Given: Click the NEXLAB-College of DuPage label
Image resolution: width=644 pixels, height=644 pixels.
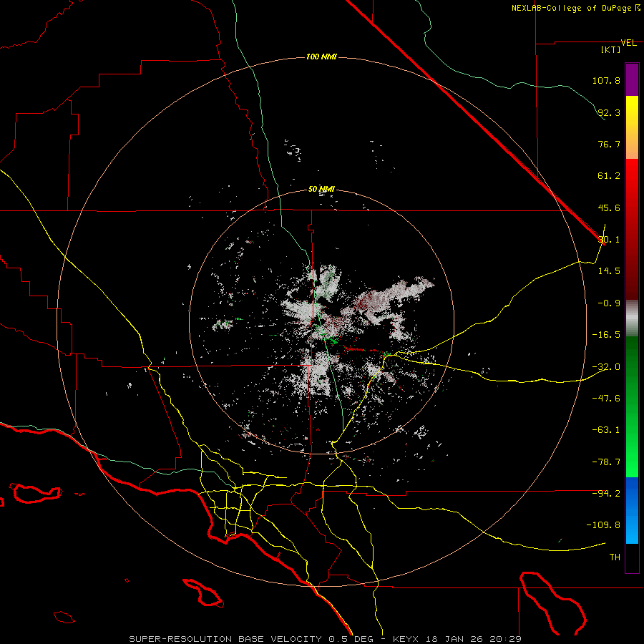Looking at the screenshot, I should tap(571, 8).
